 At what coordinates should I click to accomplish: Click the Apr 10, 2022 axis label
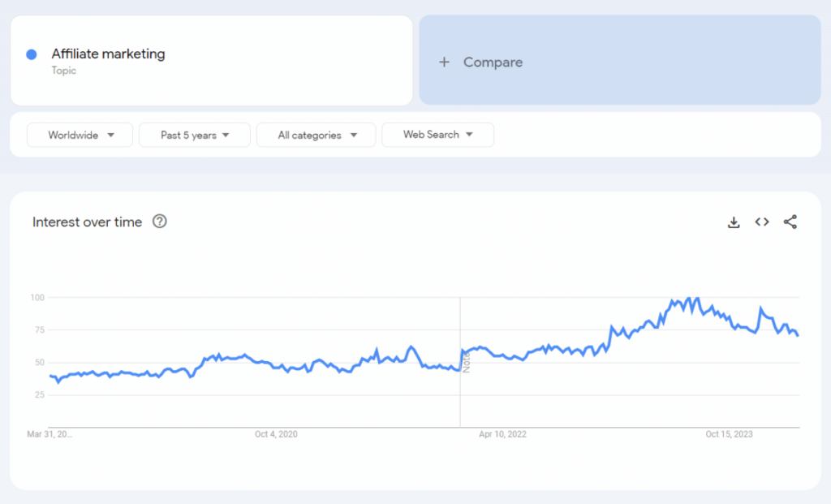click(502, 434)
